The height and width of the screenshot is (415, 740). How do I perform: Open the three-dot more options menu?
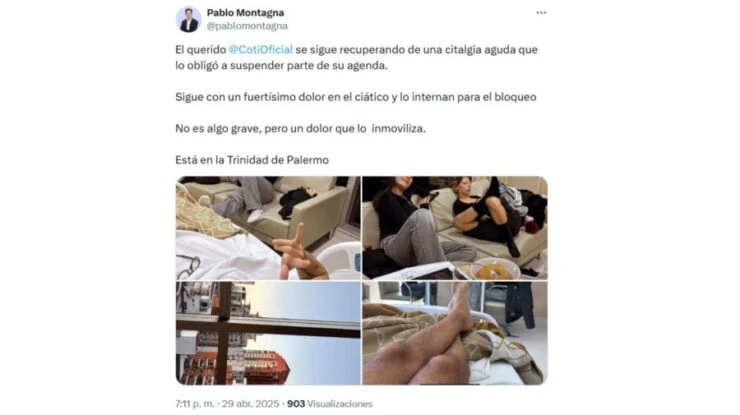click(541, 13)
